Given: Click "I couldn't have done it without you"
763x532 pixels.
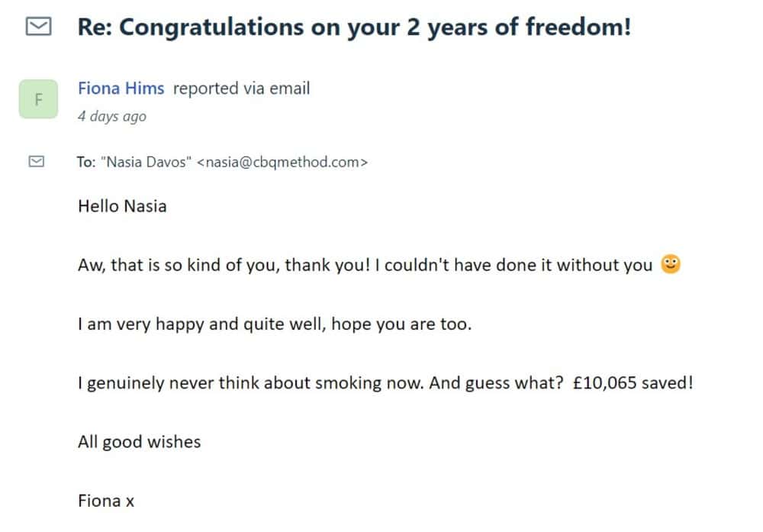Looking at the screenshot, I should point(513,266).
